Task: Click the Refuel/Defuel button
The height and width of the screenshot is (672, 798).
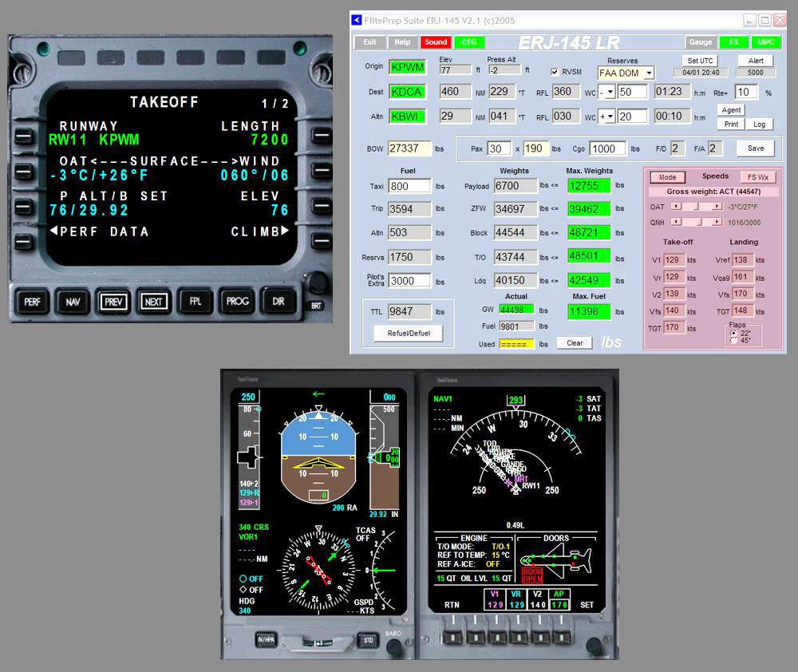Action: pyautogui.click(x=409, y=334)
